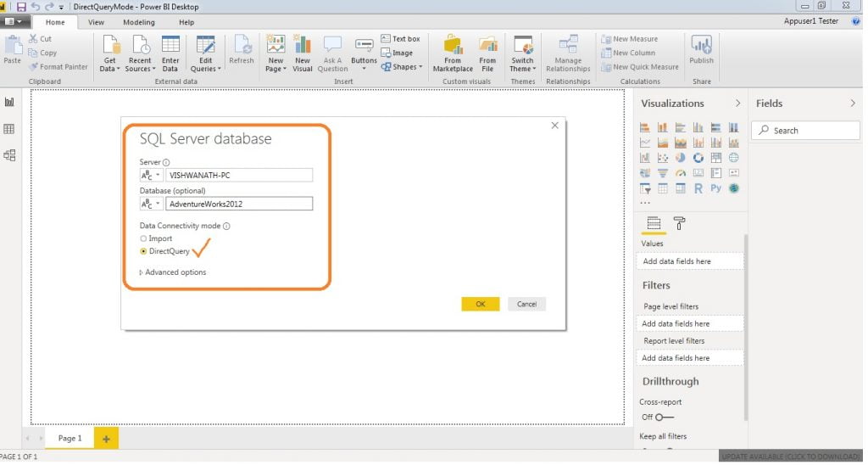Viewport: 868px width, 465px height.
Task: Click New Column
Action: 628,53
